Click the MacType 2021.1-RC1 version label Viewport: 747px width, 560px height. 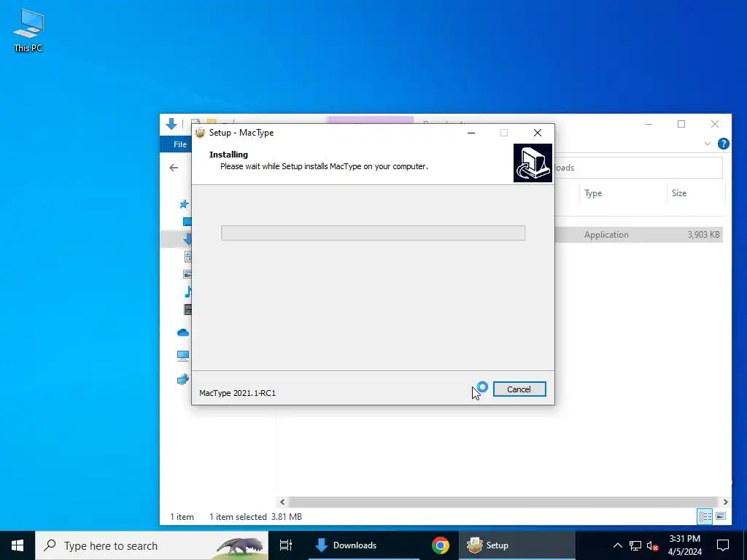(237, 393)
